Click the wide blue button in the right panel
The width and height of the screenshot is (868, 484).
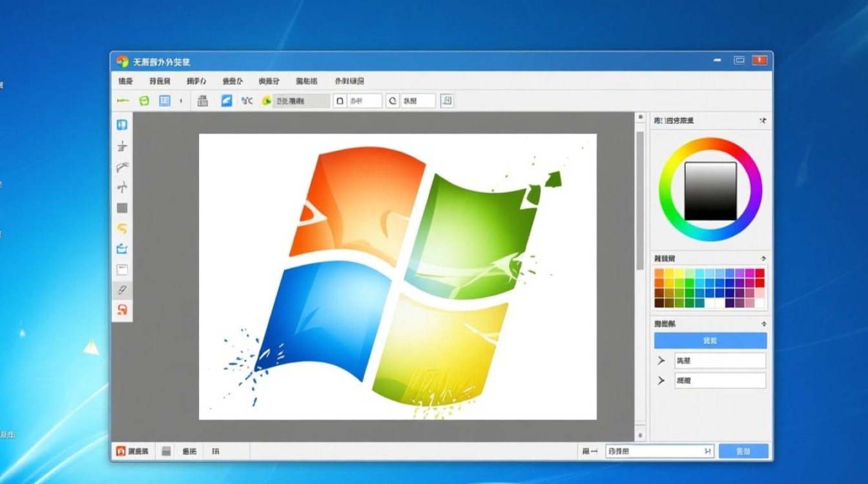coord(710,341)
